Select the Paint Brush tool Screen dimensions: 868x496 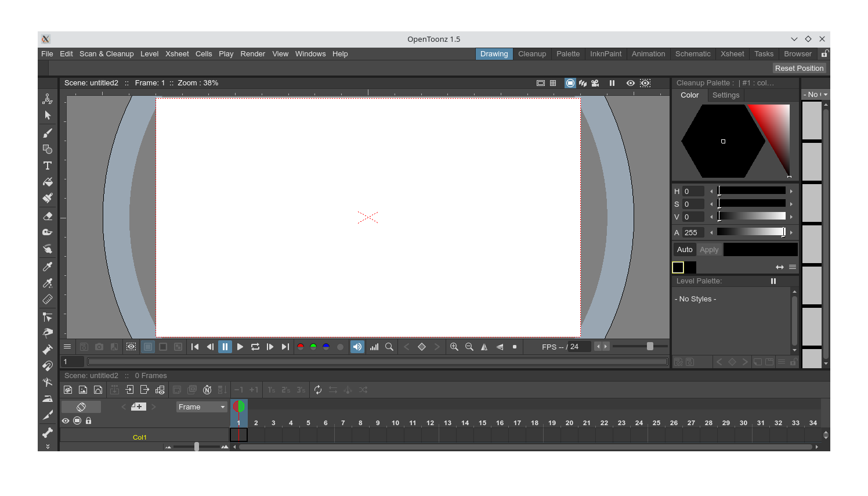[x=48, y=198]
